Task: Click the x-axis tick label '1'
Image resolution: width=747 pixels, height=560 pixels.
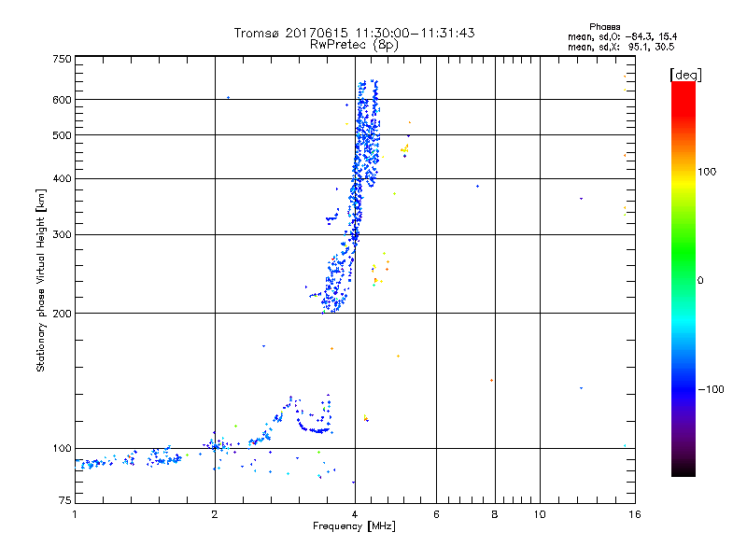Action: click(x=75, y=514)
